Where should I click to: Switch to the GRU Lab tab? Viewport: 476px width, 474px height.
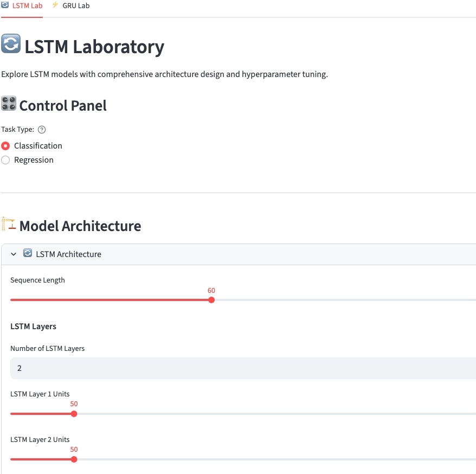tap(76, 5)
